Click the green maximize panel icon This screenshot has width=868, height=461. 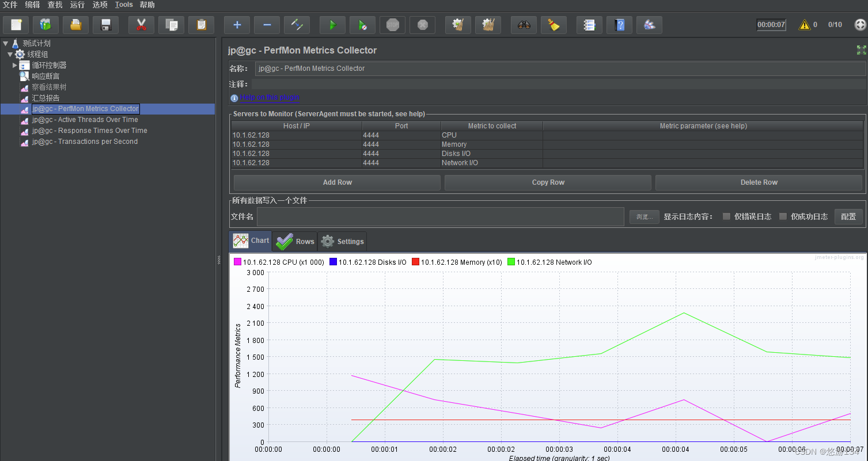point(861,50)
